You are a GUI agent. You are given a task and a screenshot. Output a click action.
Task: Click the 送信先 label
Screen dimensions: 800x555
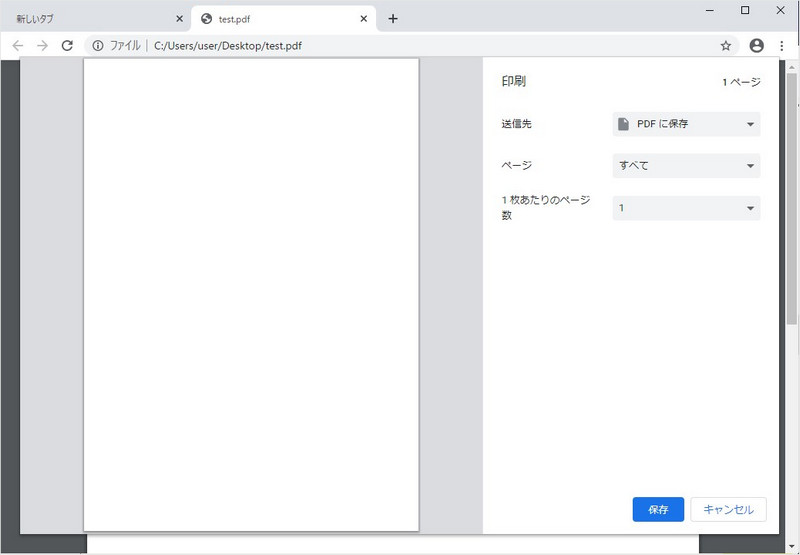click(516, 124)
